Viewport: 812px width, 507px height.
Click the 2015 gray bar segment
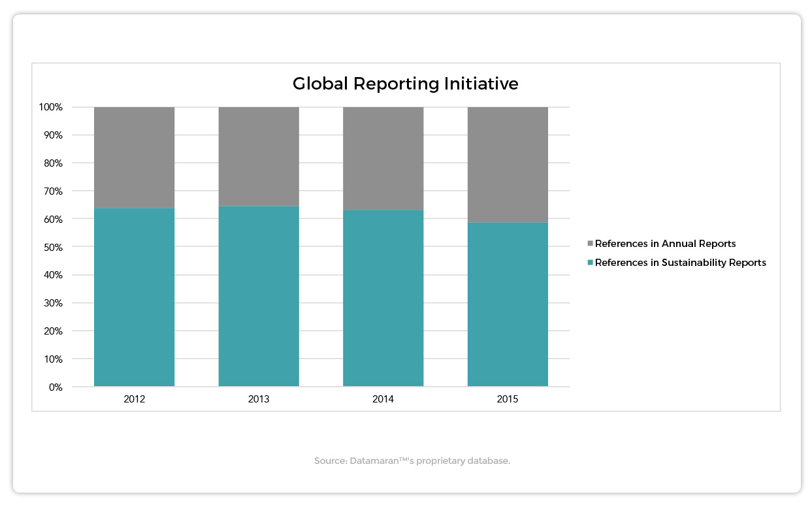508,165
